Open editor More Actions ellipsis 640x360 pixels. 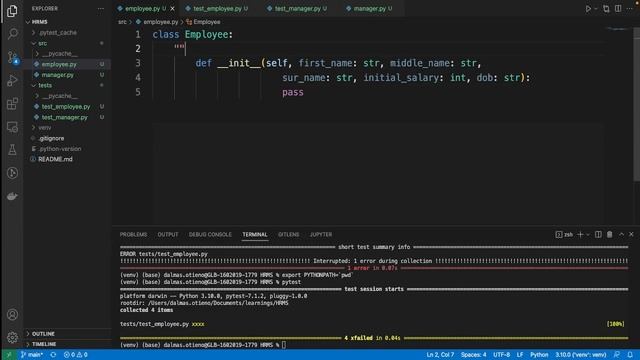click(x=630, y=9)
